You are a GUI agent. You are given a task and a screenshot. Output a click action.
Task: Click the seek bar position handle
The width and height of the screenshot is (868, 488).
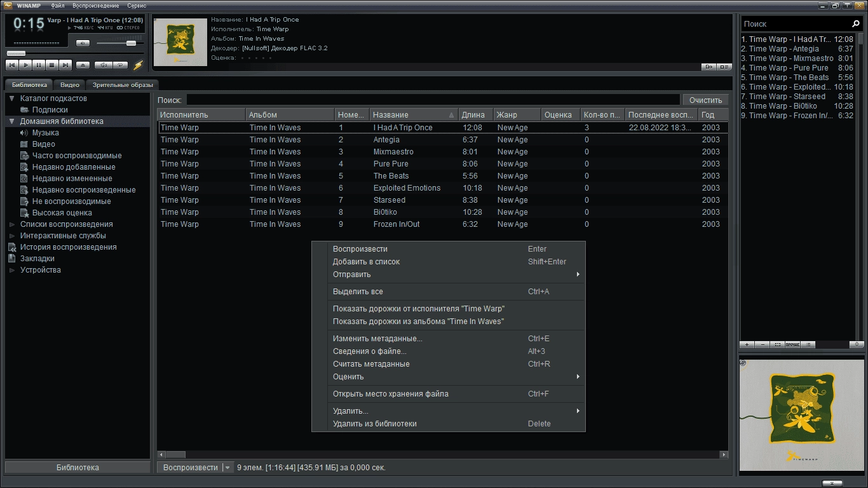coord(16,53)
